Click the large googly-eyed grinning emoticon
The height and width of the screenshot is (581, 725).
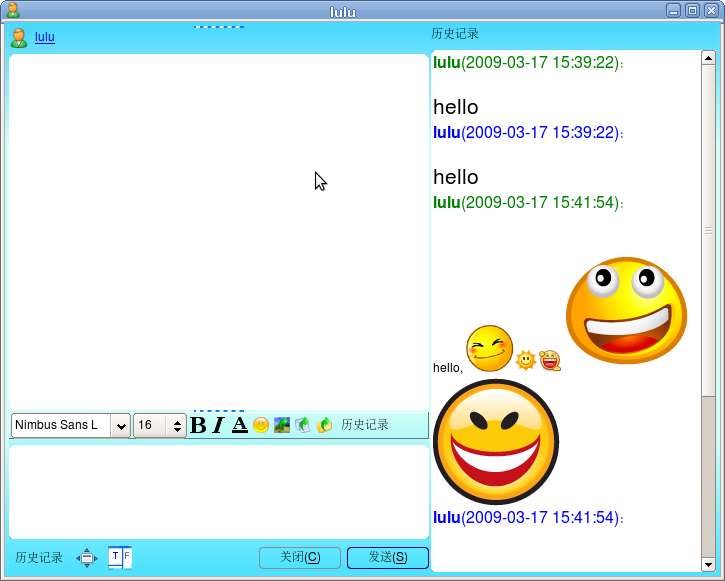pyautogui.click(x=627, y=310)
